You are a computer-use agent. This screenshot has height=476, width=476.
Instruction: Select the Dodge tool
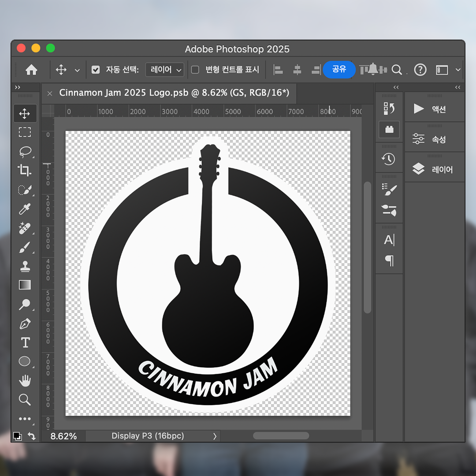[x=25, y=304]
